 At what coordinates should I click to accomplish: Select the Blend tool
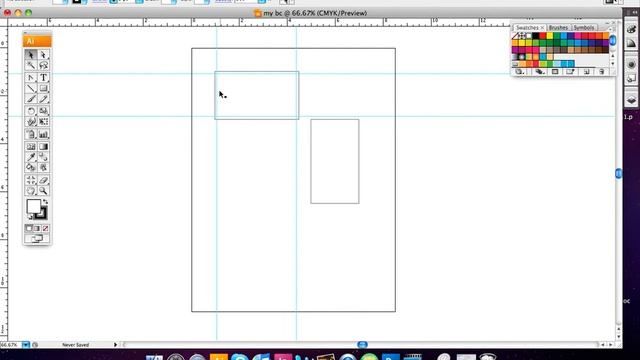[44, 157]
